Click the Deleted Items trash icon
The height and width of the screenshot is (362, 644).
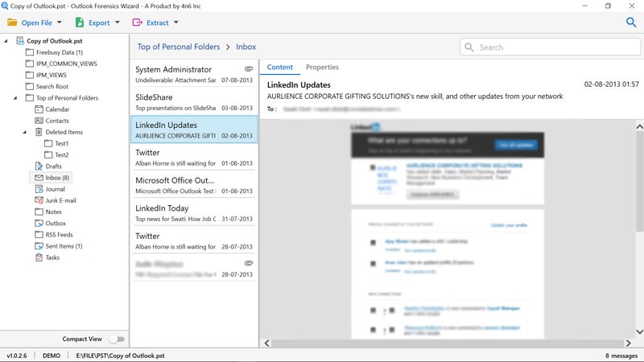pyautogui.click(x=39, y=132)
